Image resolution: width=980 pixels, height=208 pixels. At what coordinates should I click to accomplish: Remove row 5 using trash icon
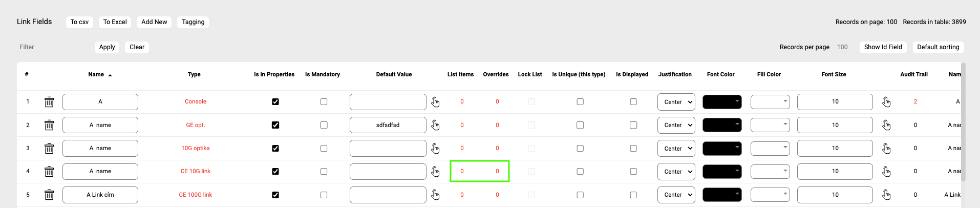coord(49,195)
